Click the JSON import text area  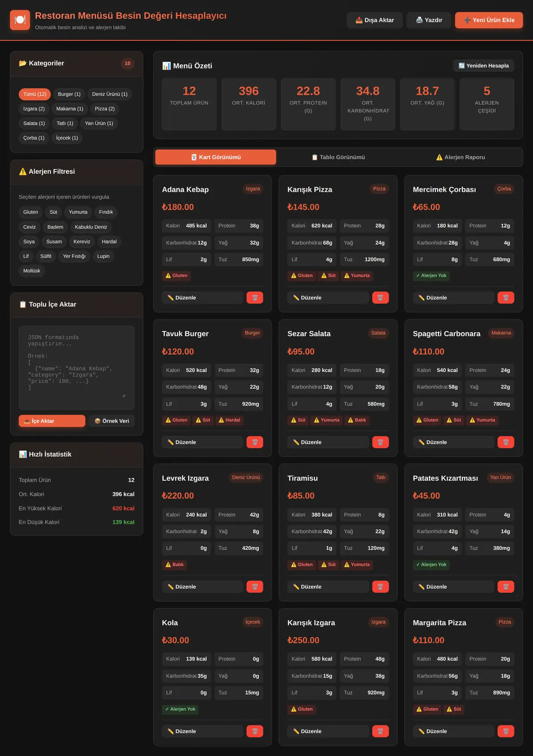76,367
